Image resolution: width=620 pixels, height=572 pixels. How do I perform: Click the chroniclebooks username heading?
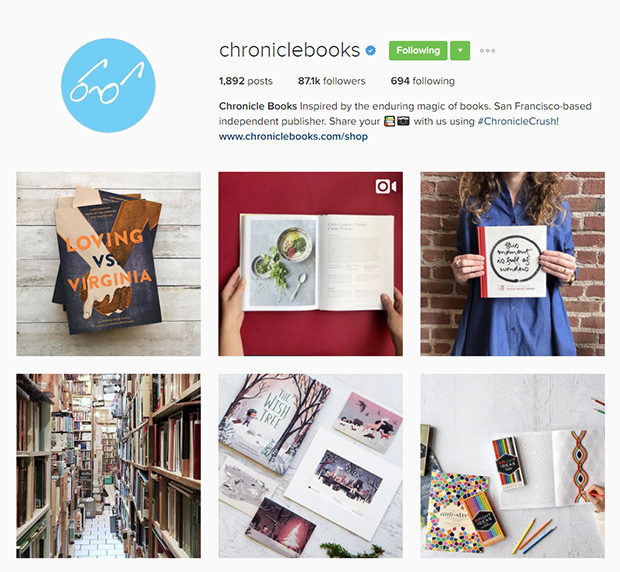(289, 50)
